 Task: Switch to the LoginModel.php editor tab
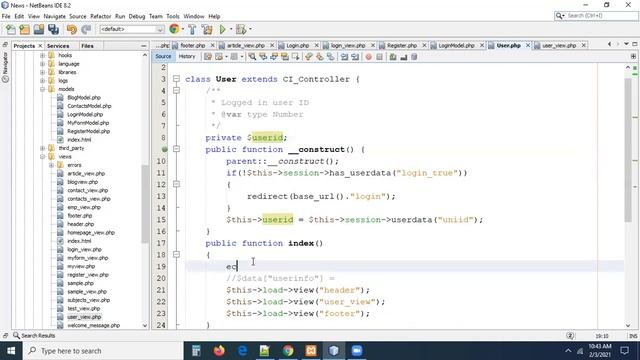[x=456, y=45]
